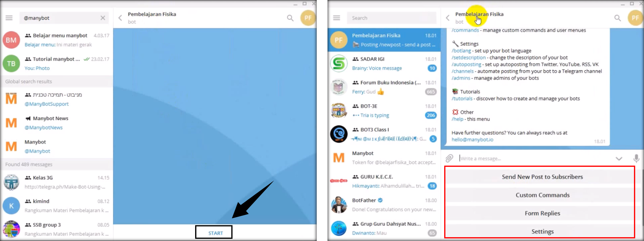Click the START button to begin
The image size is (644, 241).
tap(215, 233)
